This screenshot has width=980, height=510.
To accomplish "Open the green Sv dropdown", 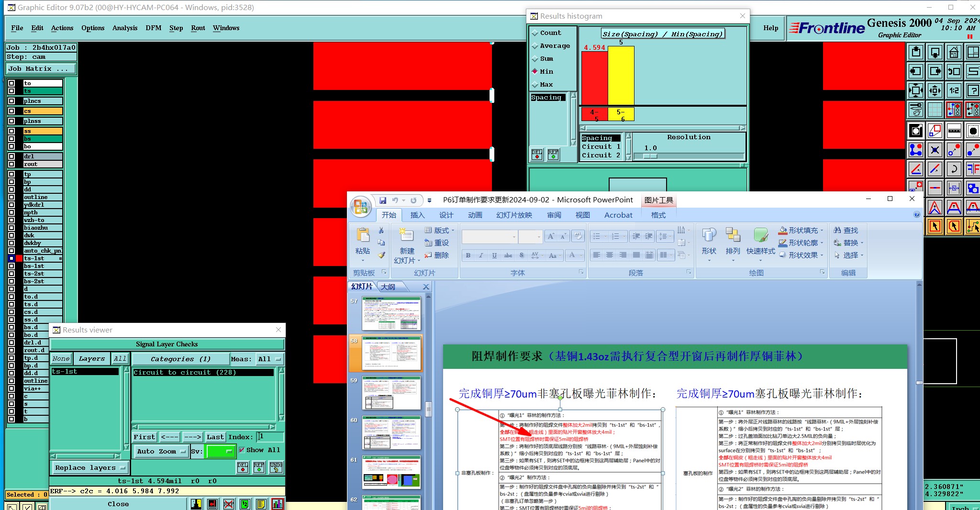I will pos(220,451).
